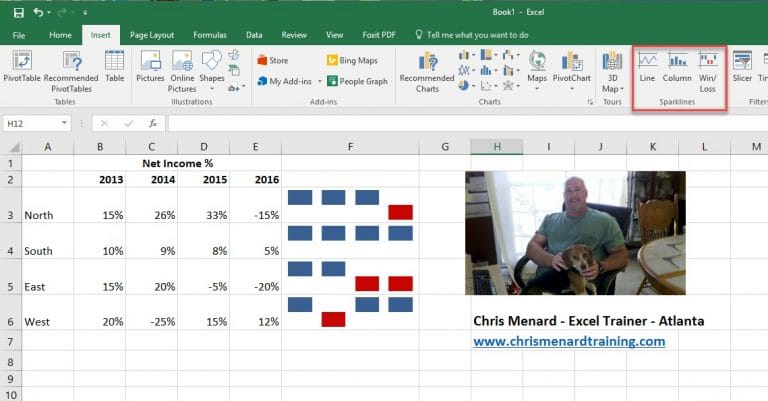The width and height of the screenshot is (768, 401).
Task: Select the 33% cell for North 2015
Action: pyautogui.click(x=203, y=205)
